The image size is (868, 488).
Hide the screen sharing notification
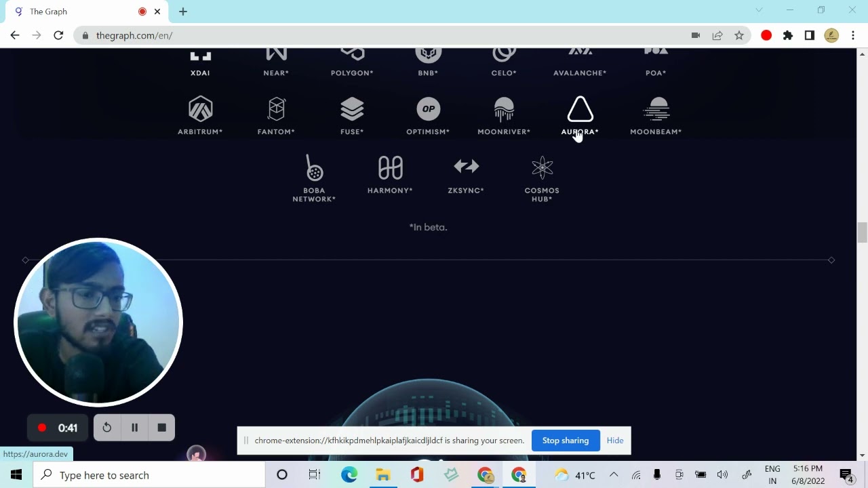pos(615,441)
